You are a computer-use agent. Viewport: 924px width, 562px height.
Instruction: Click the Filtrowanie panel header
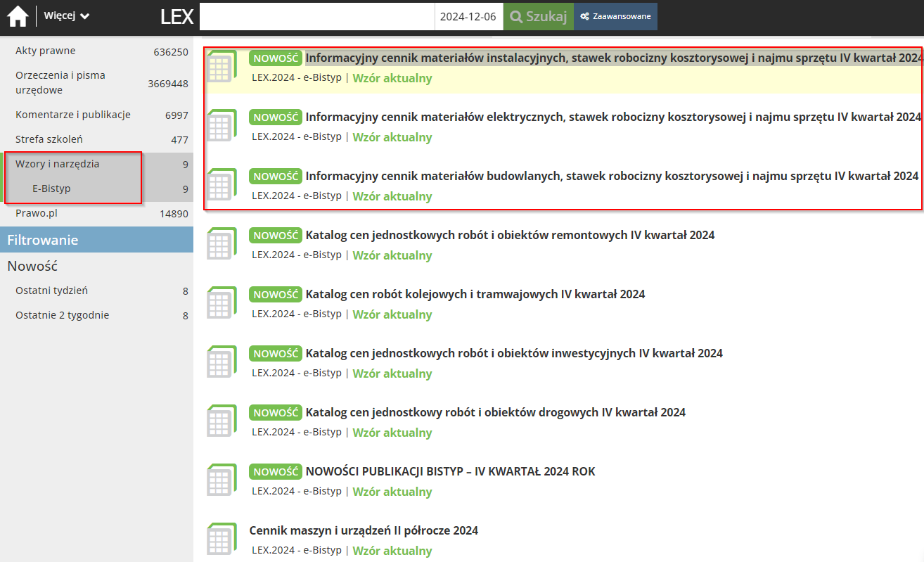(x=96, y=240)
